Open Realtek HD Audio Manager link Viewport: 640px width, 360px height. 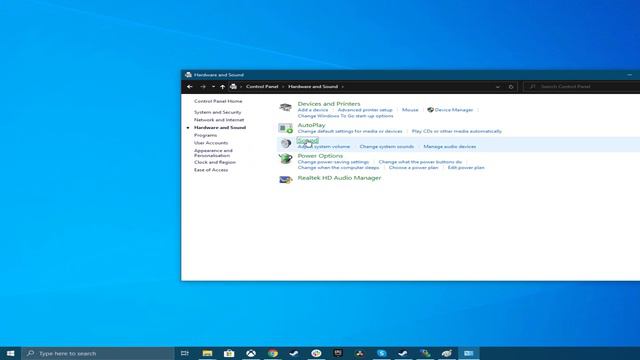[x=339, y=178]
